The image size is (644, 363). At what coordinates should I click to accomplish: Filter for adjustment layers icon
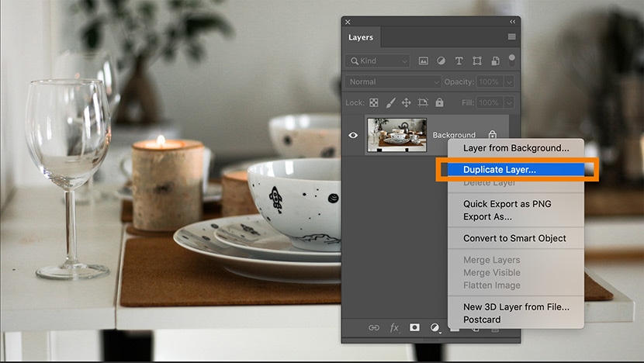click(441, 60)
